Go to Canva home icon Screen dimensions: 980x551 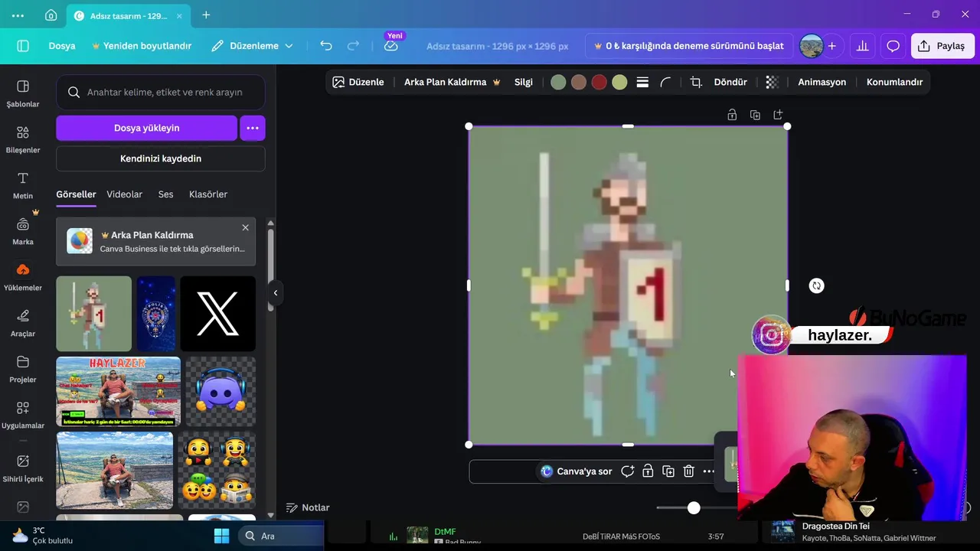click(51, 15)
